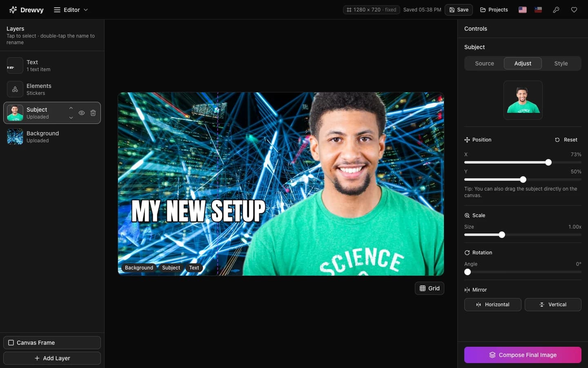588x368 pixels.
Task: Click the Size value 1.00x
Action: pos(575,227)
